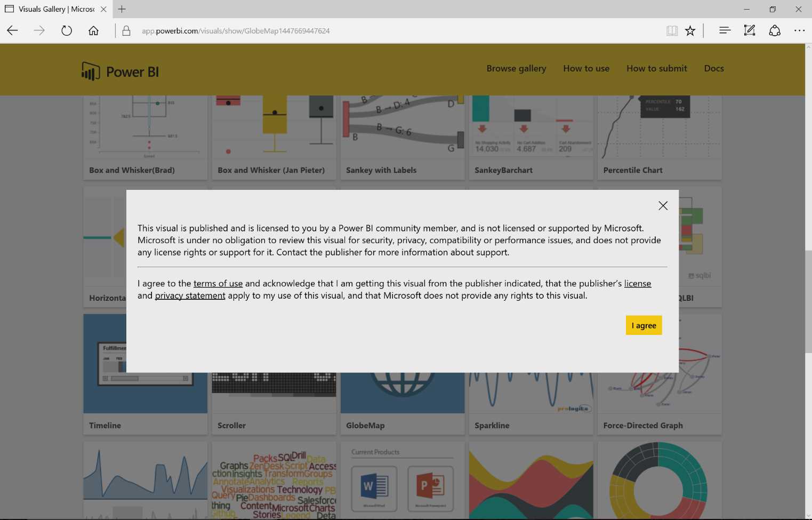Open Sparkline visual card
This screenshot has height=520, width=812.
(x=531, y=404)
